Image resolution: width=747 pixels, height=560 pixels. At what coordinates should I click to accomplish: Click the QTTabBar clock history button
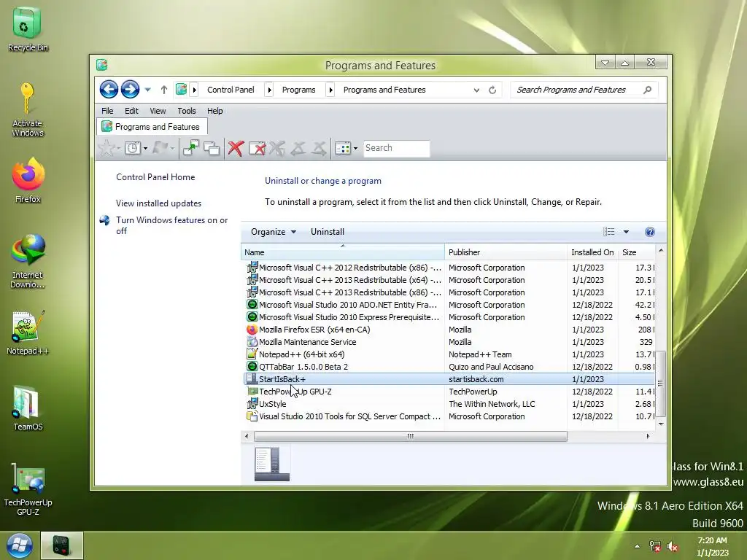pyautogui.click(x=133, y=148)
